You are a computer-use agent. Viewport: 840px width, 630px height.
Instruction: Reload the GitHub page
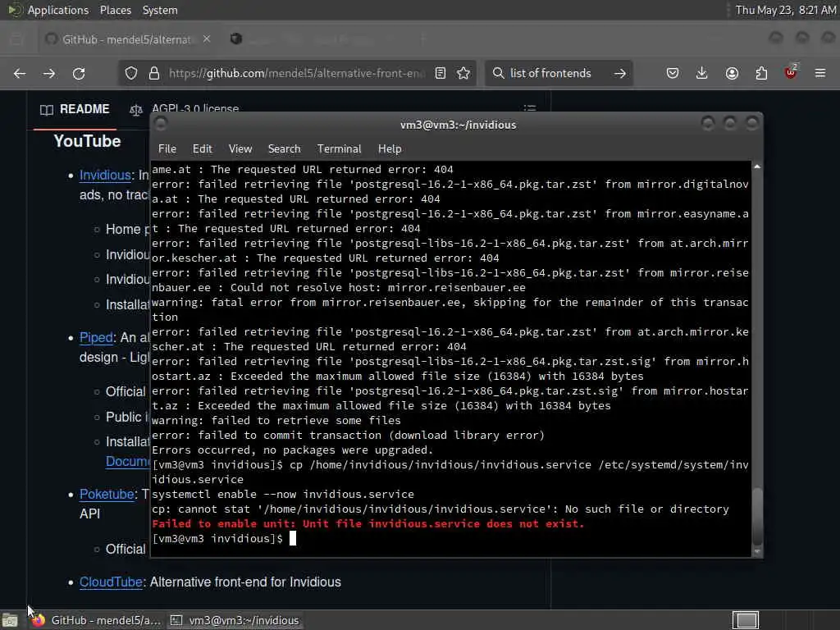pos(79,73)
